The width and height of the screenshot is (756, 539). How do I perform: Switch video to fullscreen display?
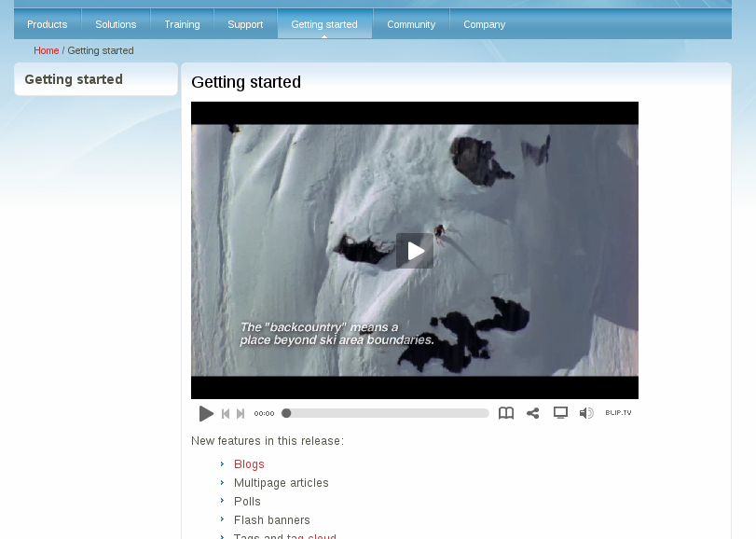(560, 412)
